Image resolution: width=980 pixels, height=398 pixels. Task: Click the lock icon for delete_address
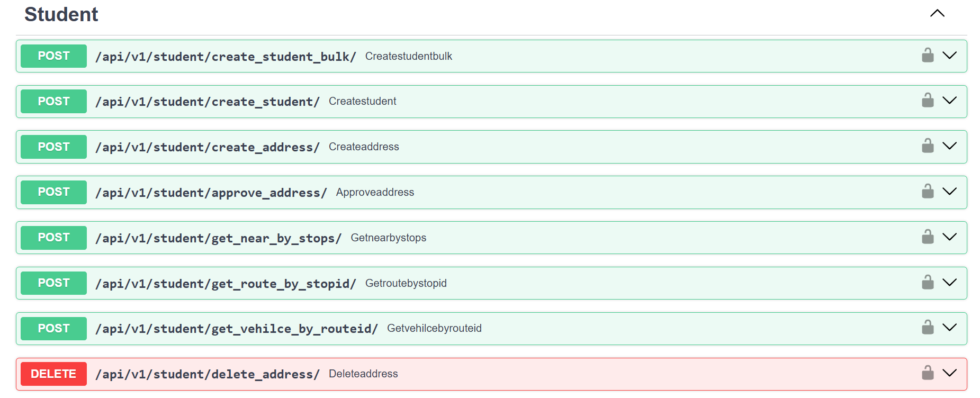tap(928, 373)
